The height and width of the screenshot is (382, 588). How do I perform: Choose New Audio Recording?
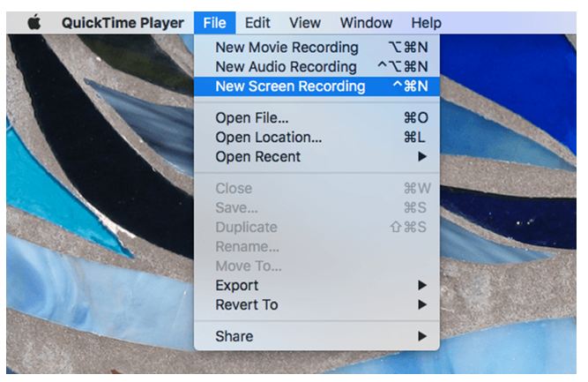[316, 67]
